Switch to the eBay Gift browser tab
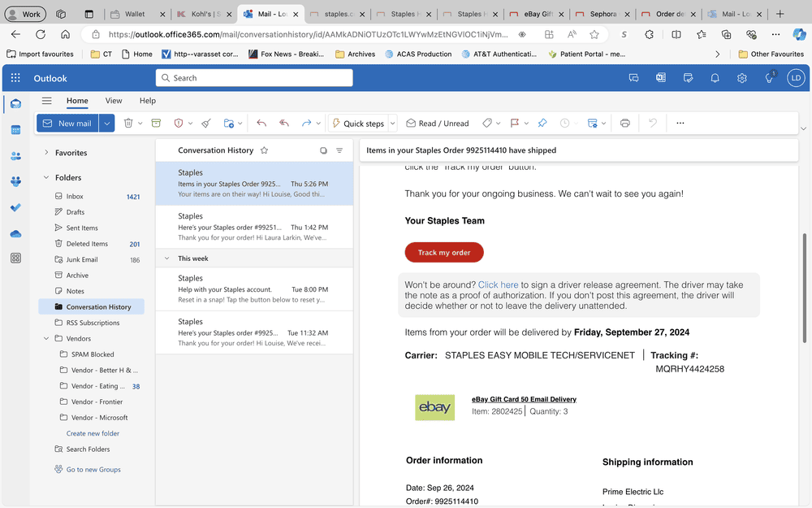Viewport: 812px width, 508px height. [x=538, y=14]
